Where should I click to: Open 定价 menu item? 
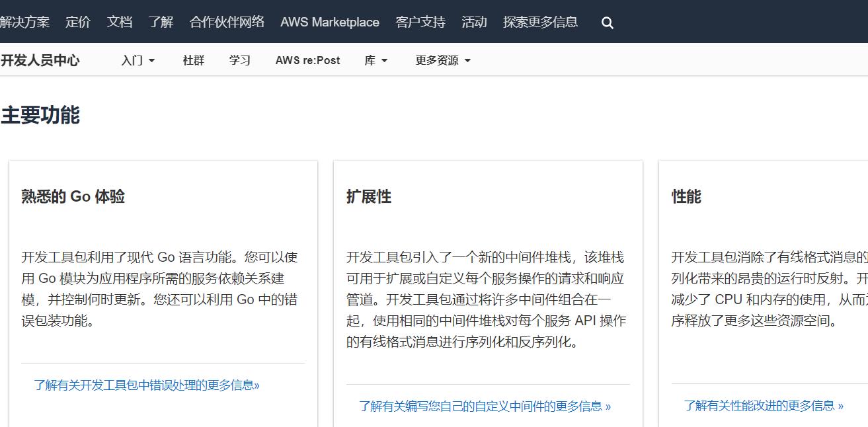click(x=78, y=22)
